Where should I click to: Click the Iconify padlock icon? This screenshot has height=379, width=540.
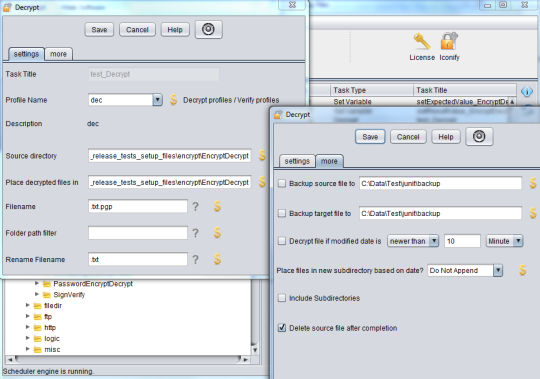tap(449, 41)
